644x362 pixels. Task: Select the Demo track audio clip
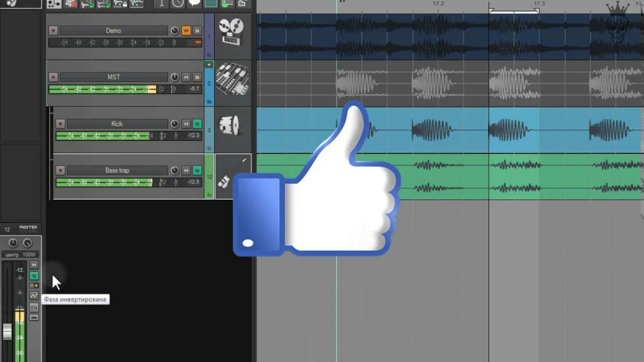450,37
